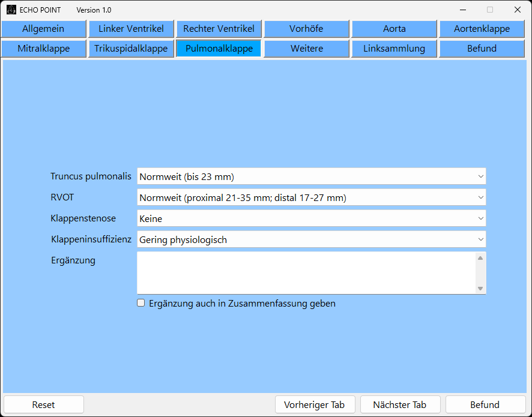Click the ECHO POINT app icon
532x417 pixels.
point(11,10)
